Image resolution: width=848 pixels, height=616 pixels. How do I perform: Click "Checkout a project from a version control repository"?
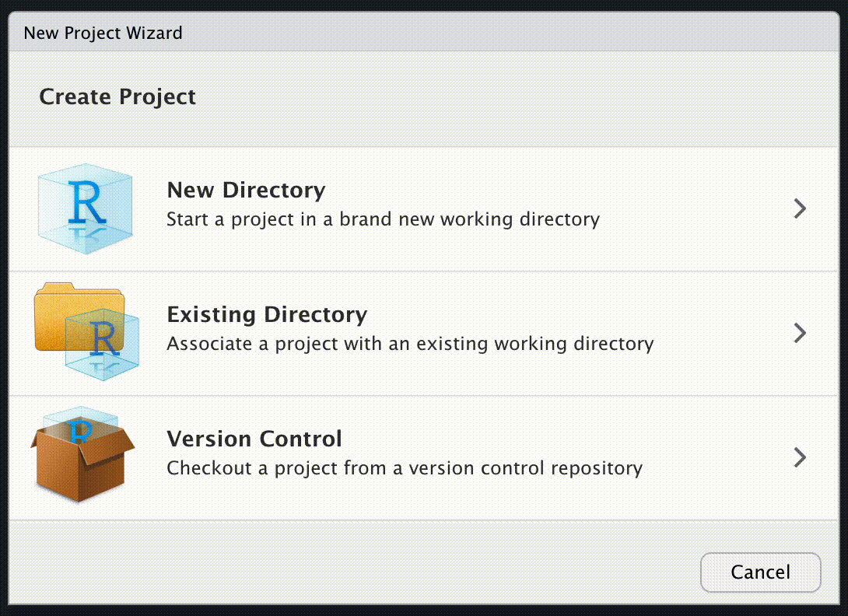point(405,467)
